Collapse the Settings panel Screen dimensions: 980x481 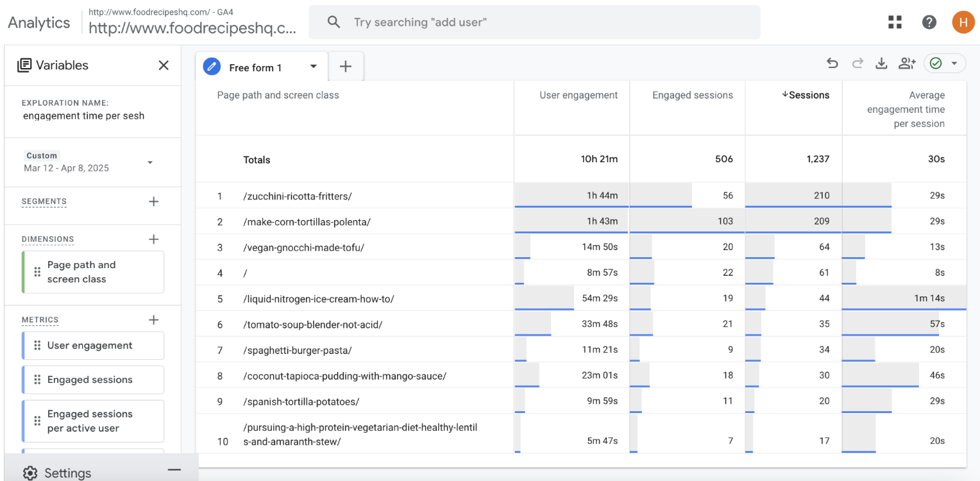[174, 469]
